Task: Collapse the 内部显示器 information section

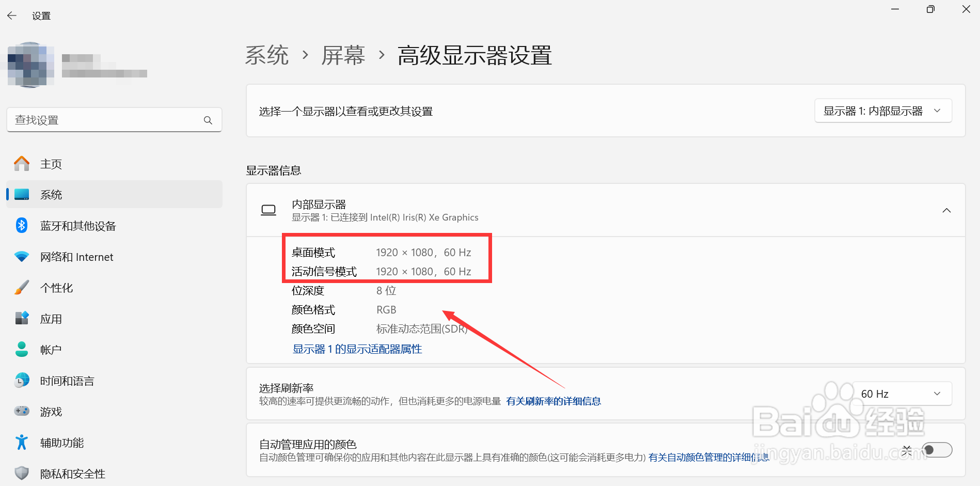Action: pos(946,210)
